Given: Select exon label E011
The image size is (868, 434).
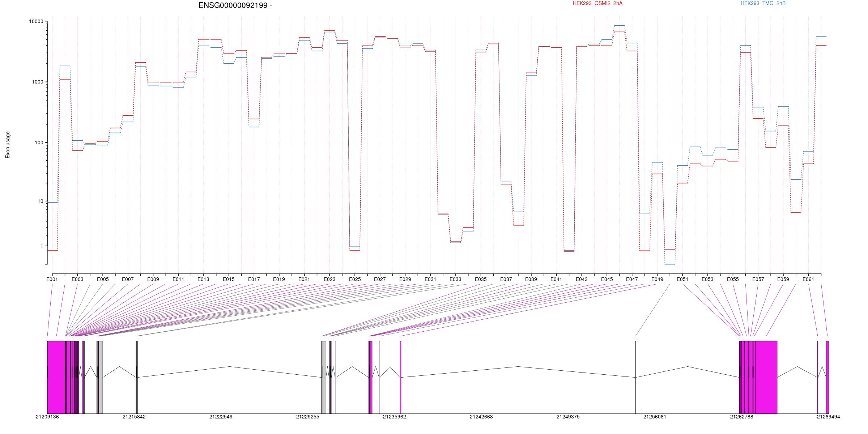Looking at the screenshot, I should 178,279.
